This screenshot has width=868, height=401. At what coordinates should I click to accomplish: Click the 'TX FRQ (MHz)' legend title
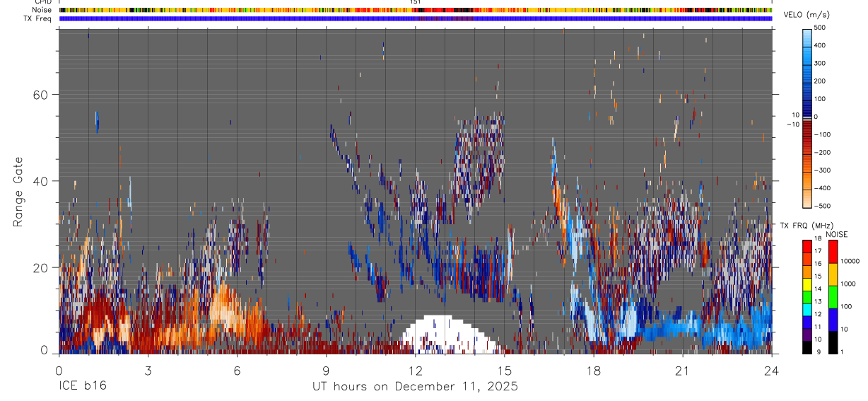[x=805, y=226]
